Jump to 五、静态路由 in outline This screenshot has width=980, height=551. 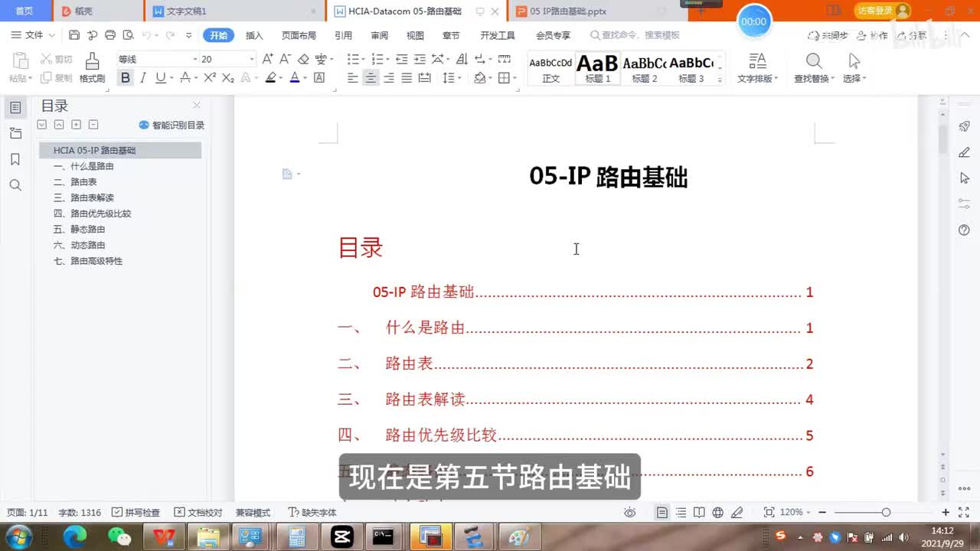click(x=79, y=229)
